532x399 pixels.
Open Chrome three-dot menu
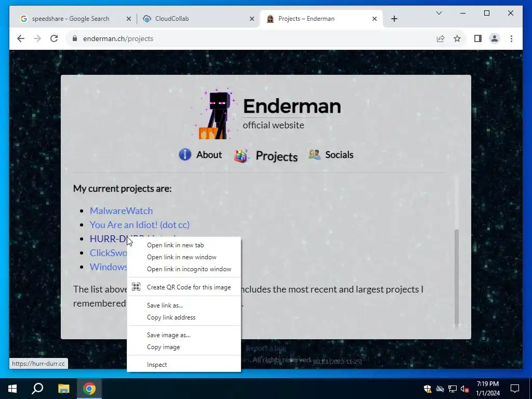click(511, 38)
